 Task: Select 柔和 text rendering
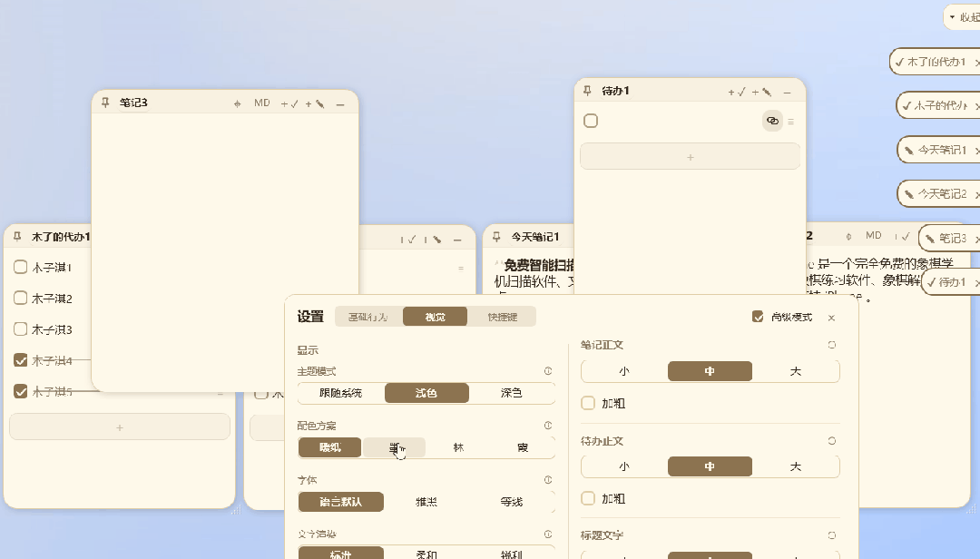point(426,554)
